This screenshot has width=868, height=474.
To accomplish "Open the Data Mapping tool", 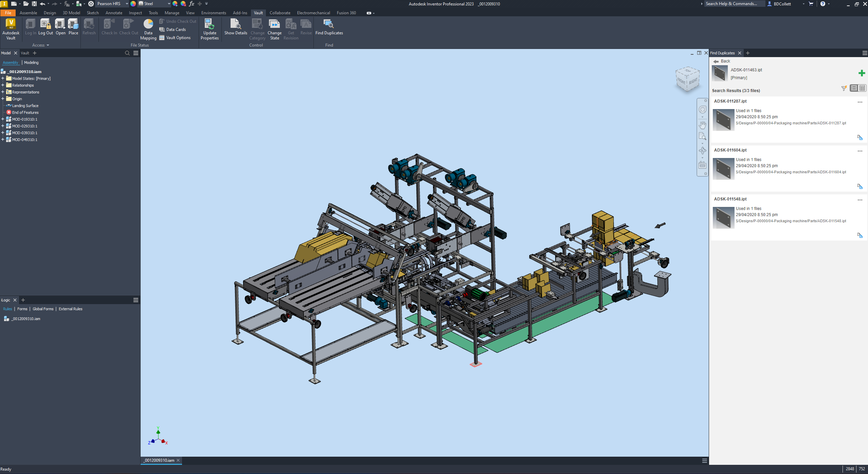I will click(148, 29).
